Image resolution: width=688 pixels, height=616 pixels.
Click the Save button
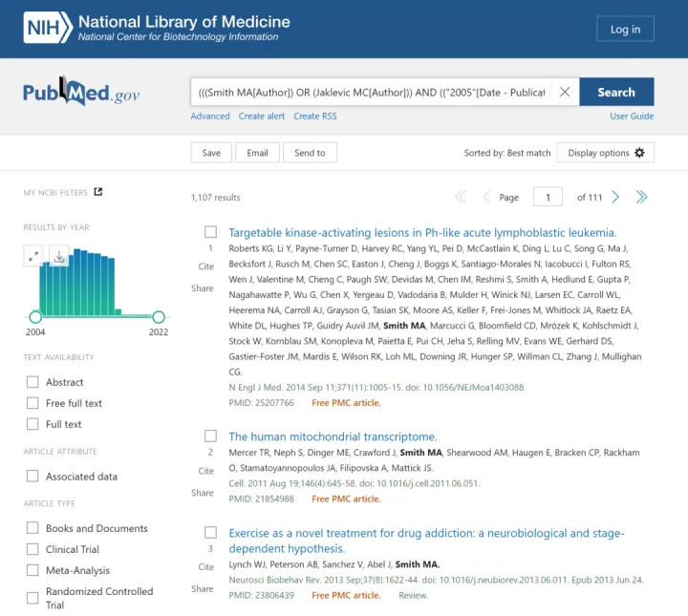211,153
